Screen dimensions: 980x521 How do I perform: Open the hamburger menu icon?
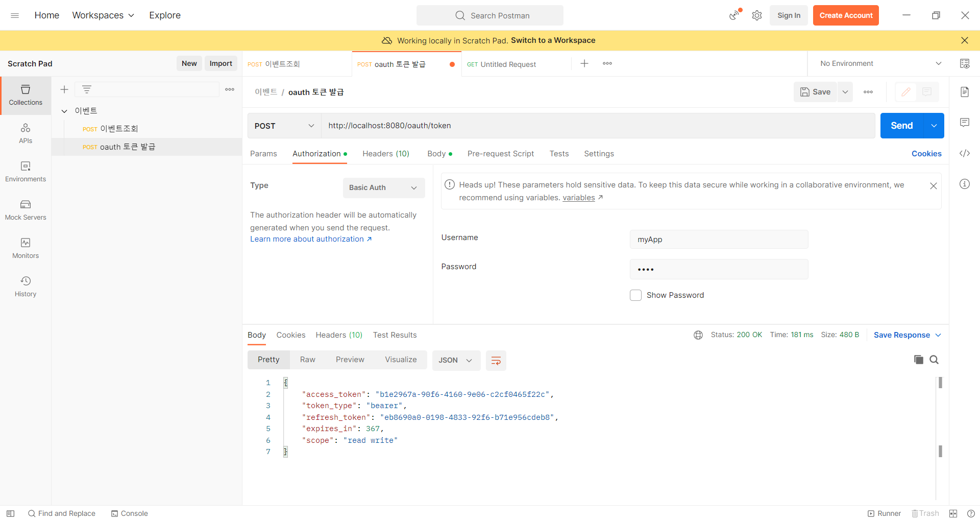click(x=15, y=15)
